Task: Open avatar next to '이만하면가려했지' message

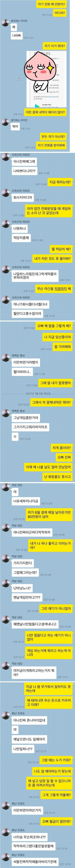Action: point(5,358)
